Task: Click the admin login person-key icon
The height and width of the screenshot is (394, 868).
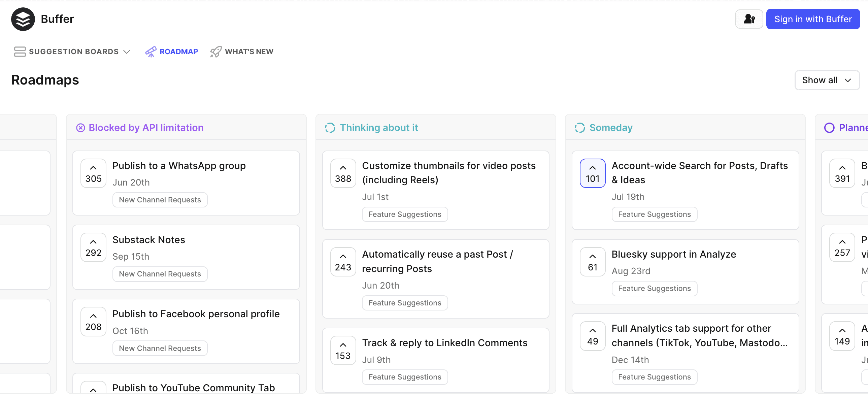Action: (749, 19)
